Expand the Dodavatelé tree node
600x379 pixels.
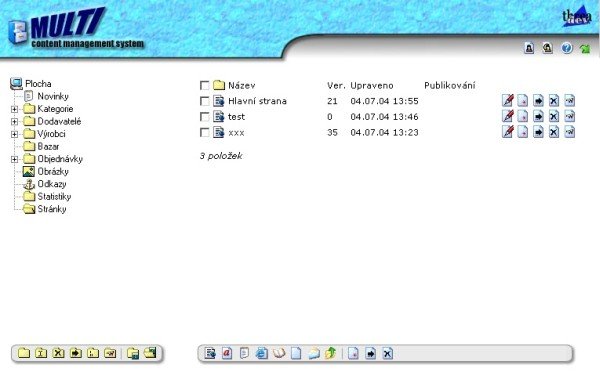point(15,122)
